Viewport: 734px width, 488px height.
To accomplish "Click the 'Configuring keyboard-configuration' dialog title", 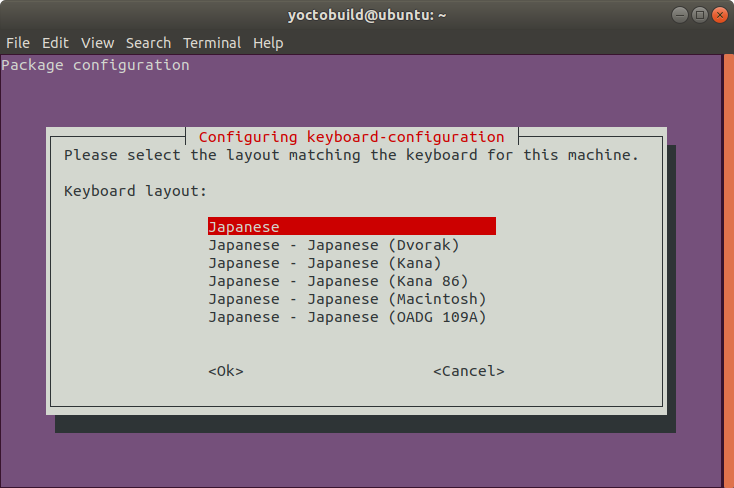I will 352,137.
